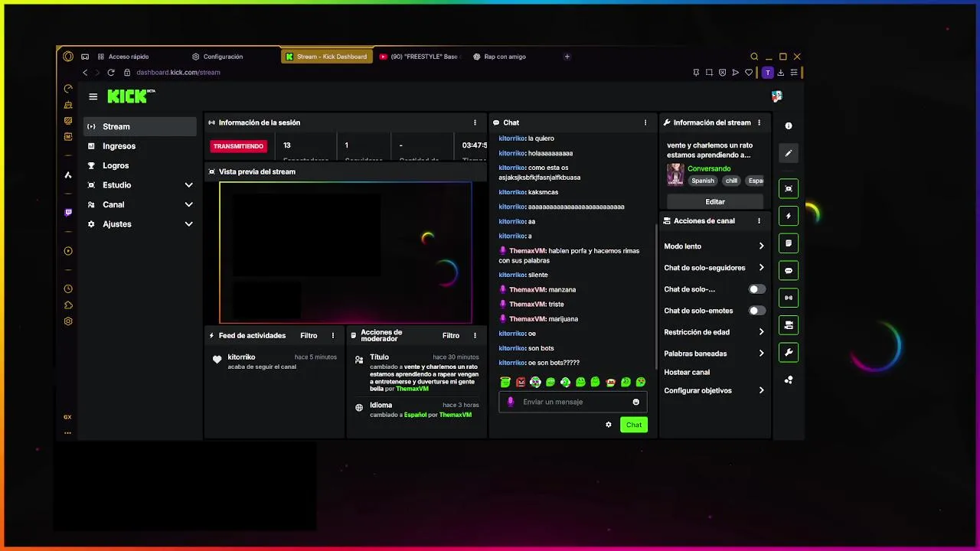This screenshot has height=551, width=980.
Task: Select Stream in the sidebar
Action: coord(140,126)
